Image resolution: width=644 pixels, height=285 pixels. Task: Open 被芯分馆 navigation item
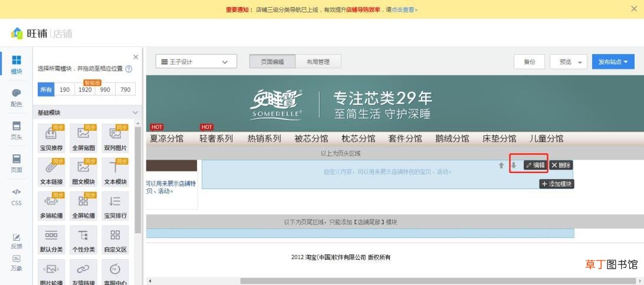pos(311,138)
